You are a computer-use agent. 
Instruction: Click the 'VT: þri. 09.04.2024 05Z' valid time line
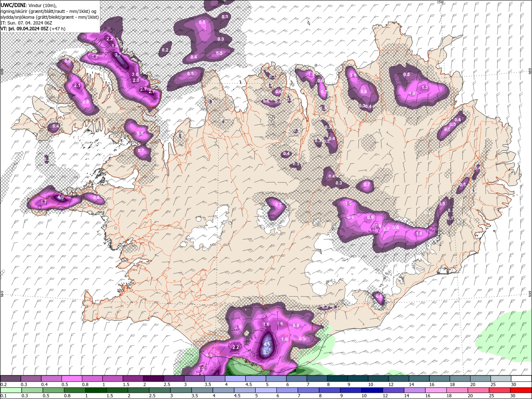coord(25,29)
